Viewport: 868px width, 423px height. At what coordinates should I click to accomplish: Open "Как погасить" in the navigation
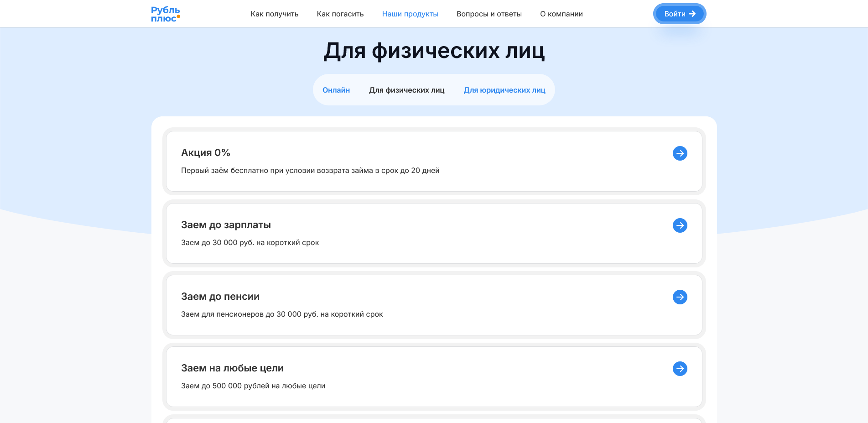point(340,14)
